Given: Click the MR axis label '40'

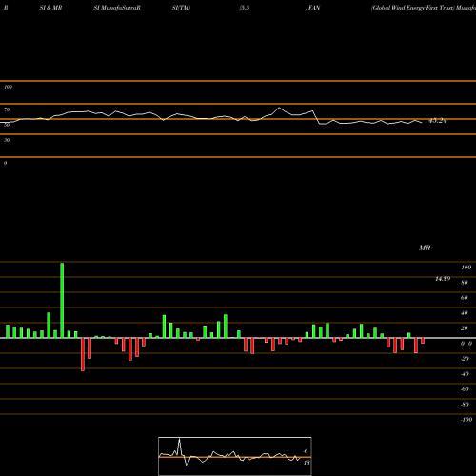Looking at the screenshot, I should (465, 313).
